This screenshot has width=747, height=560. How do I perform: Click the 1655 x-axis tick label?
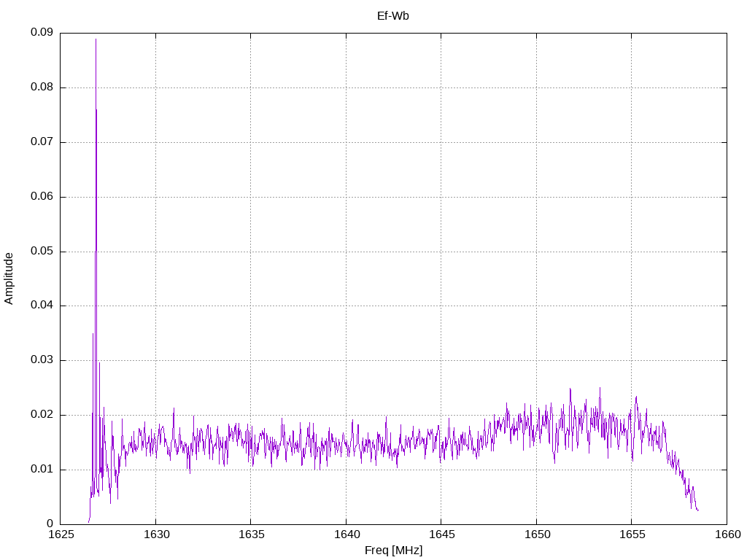pyautogui.click(x=631, y=535)
